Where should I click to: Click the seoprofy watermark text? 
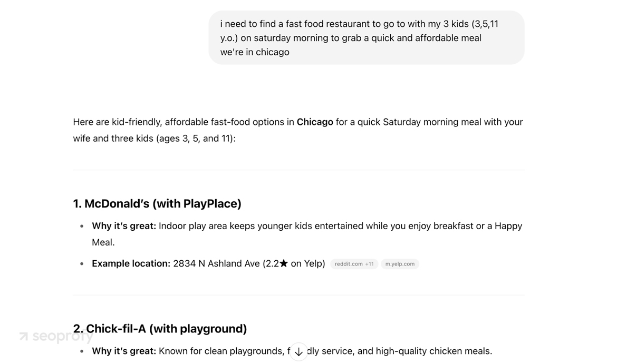(x=63, y=337)
